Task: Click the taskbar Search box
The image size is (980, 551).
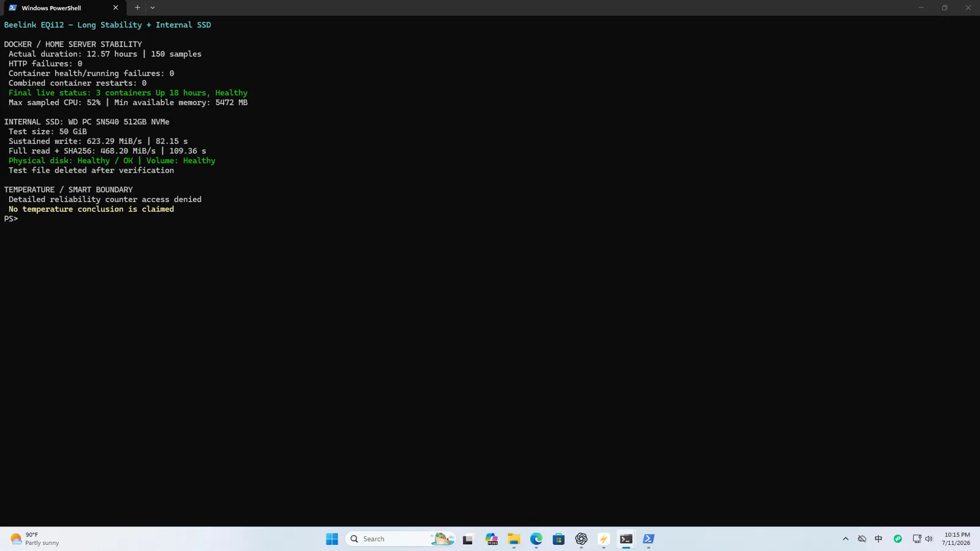Action: click(401, 539)
